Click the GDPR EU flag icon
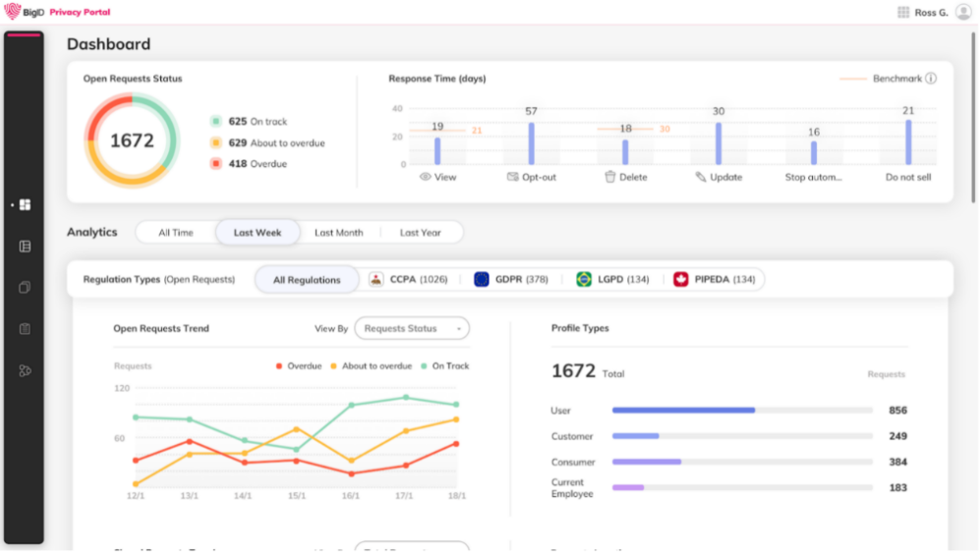This screenshot has width=980, height=558. coord(482,279)
